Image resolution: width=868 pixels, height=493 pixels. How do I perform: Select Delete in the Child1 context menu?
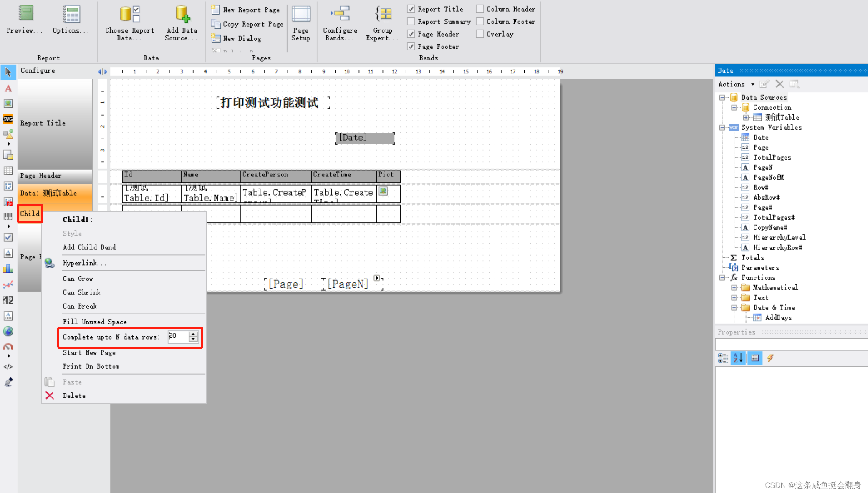74,395
